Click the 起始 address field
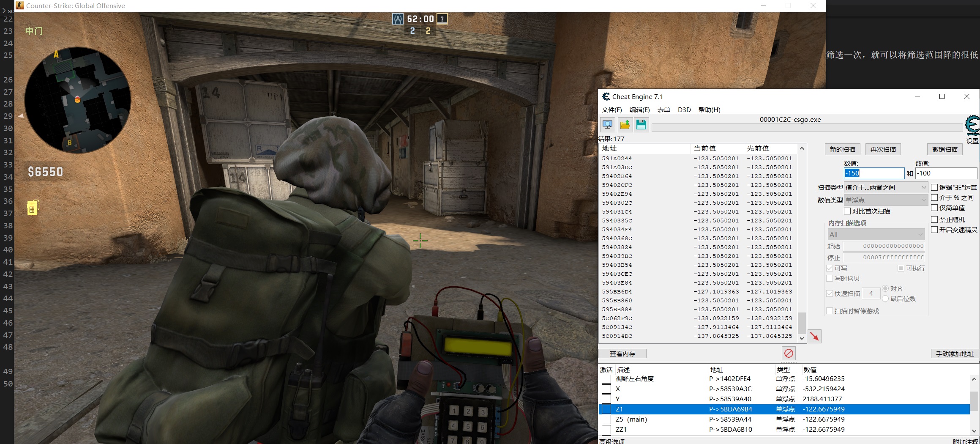 pos(884,246)
